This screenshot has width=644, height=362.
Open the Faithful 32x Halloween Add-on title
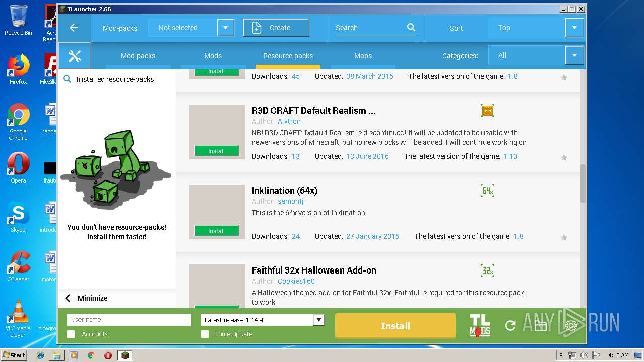click(314, 270)
